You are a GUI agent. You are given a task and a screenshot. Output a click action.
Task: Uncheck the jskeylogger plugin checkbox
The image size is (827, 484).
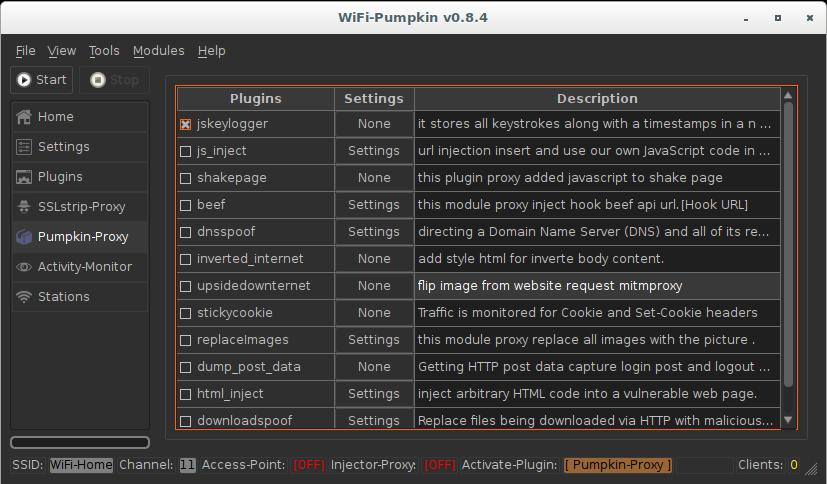tap(186, 124)
